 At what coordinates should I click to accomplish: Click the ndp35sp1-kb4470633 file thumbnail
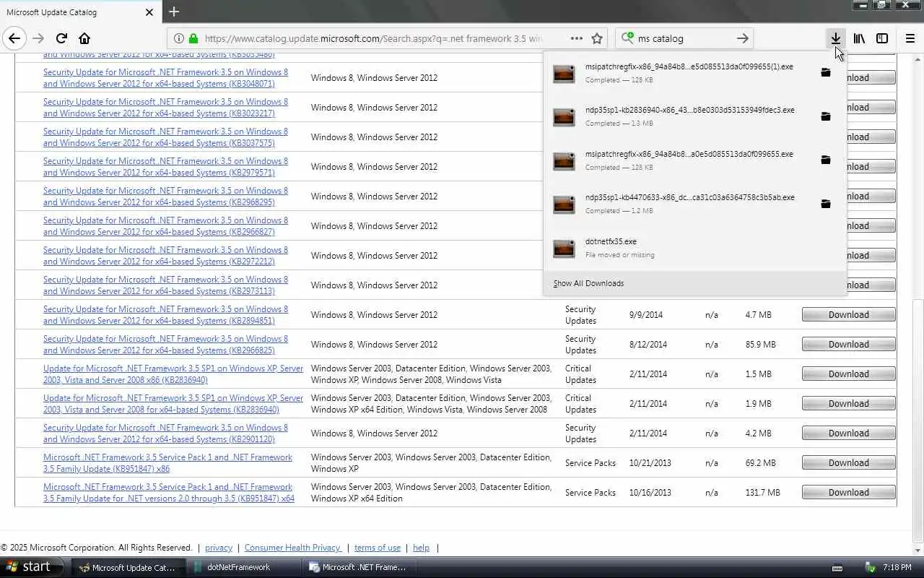click(x=564, y=204)
